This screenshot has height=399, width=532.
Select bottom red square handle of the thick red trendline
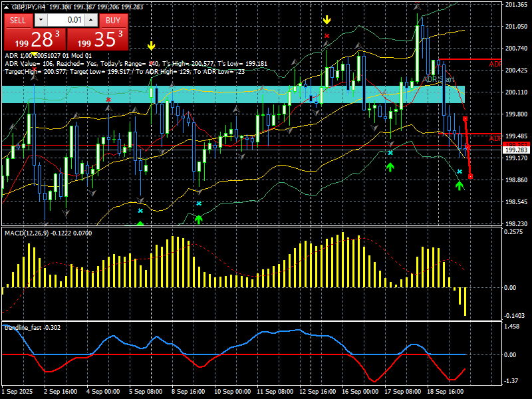click(470, 176)
